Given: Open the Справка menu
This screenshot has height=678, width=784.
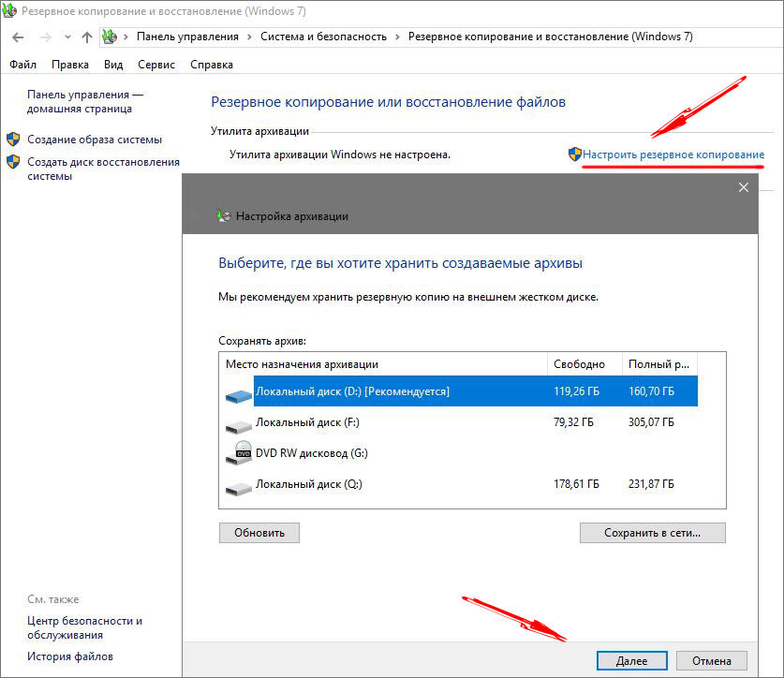Looking at the screenshot, I should pyautogui.click(x=212, y=65).
